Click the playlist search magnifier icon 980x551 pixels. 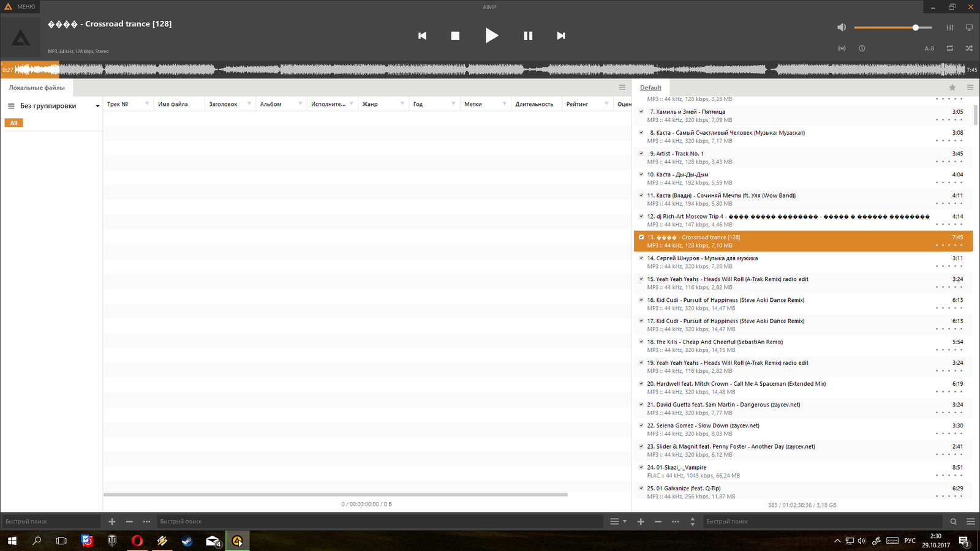coord(953,522)
